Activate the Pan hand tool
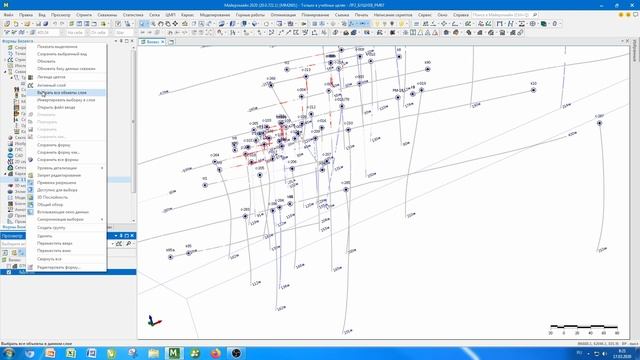The height and width of the screenshot is (360, 640). click(x=160, y=24)
